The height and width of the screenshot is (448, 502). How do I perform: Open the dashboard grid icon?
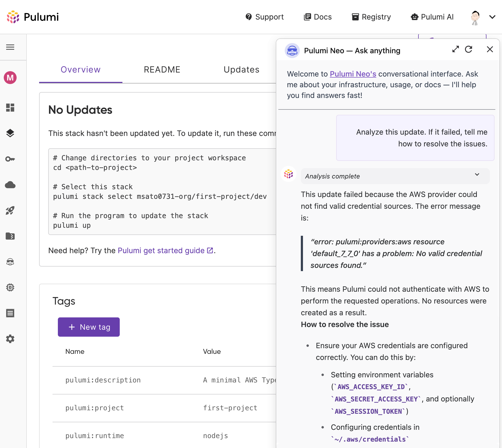[10, 108]
